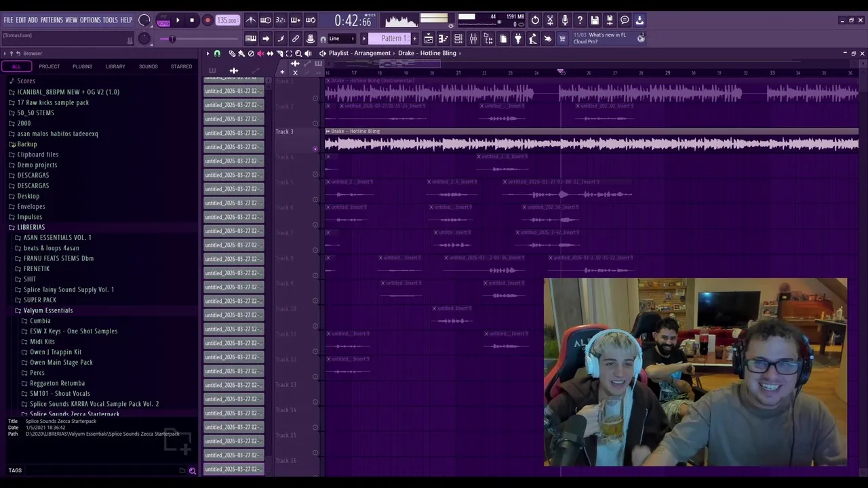Viewport: 868px width, 488px height.
Task: Click the undo history icon
Action: coord(535,20)
